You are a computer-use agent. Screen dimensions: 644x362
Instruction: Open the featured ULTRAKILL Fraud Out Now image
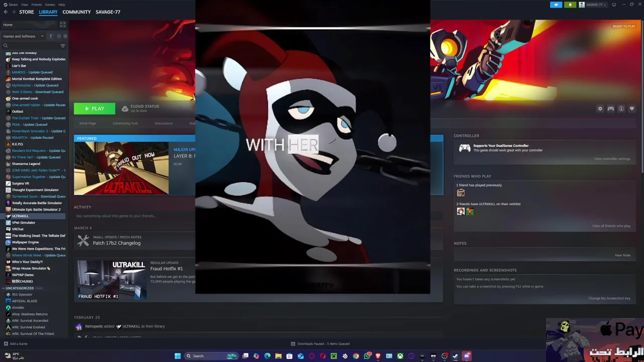pos(121,168)
